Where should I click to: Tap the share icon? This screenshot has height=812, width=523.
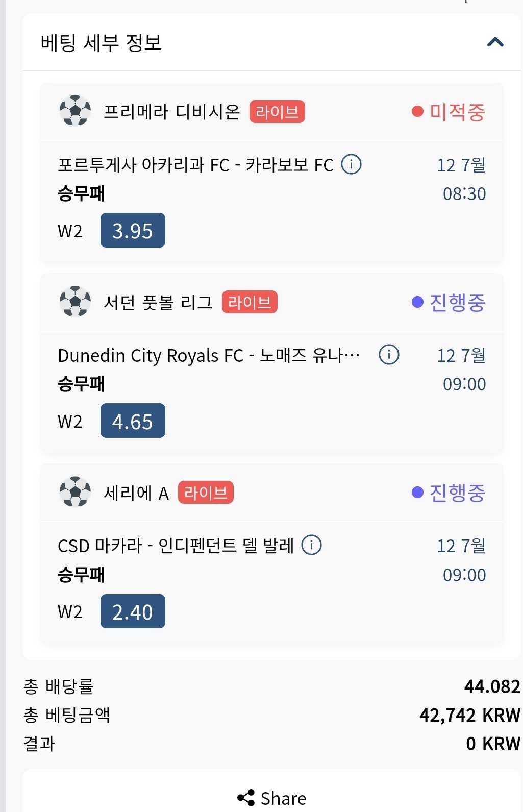(246, 798)
